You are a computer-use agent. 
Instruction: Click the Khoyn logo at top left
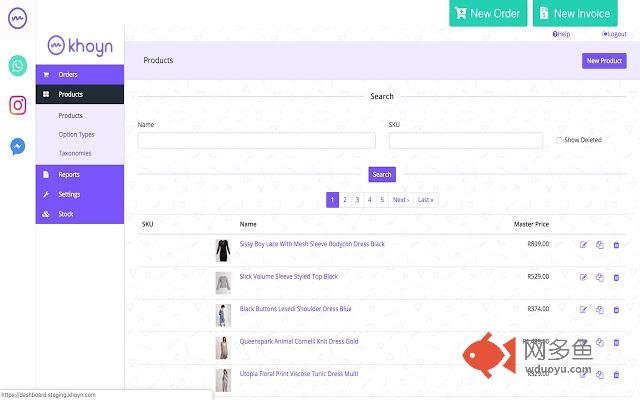(80, 46)
